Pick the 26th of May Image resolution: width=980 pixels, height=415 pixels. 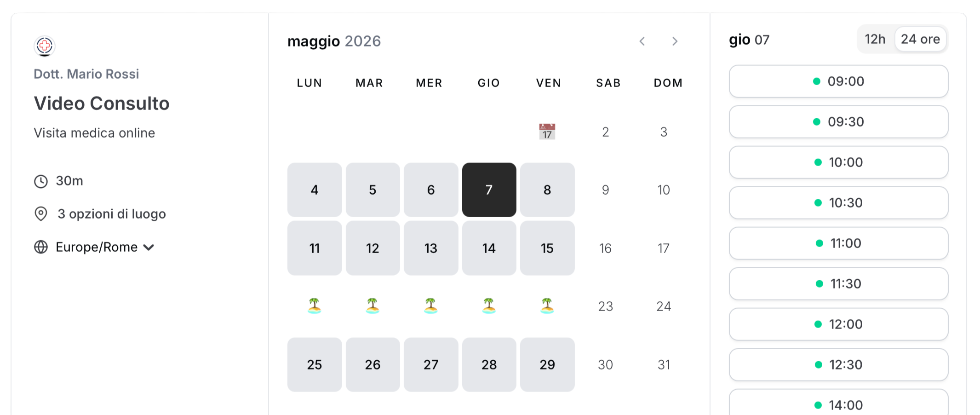click(x=373, y=365)
